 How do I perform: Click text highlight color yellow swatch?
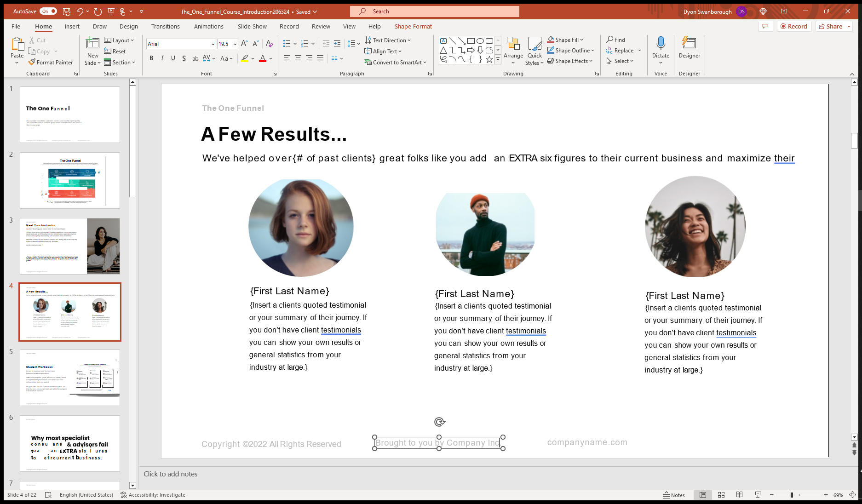coord(245,59)
